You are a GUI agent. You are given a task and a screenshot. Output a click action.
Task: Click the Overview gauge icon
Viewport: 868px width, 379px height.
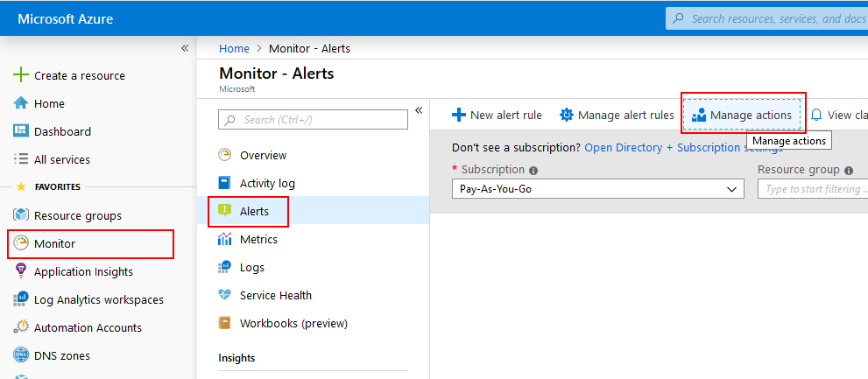224,156
